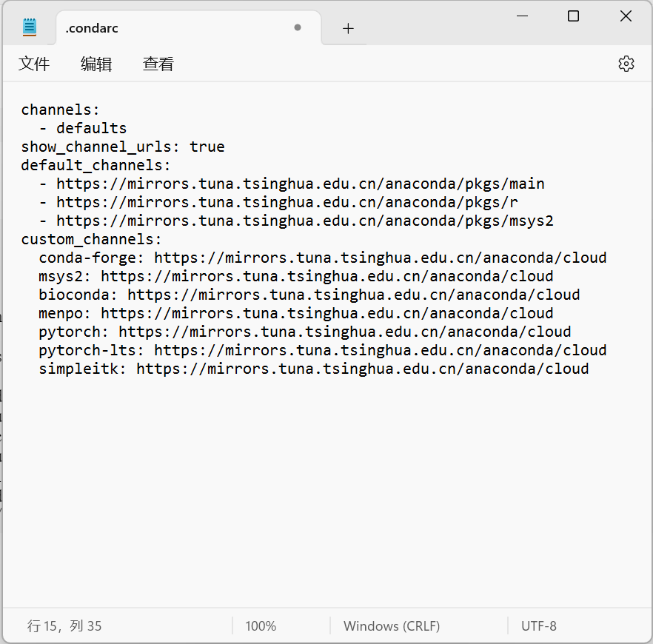Image resolution: width=653 pixels, height=644 pixels.
Task: Close the Notepad window
Action: [x=626, y=16]
